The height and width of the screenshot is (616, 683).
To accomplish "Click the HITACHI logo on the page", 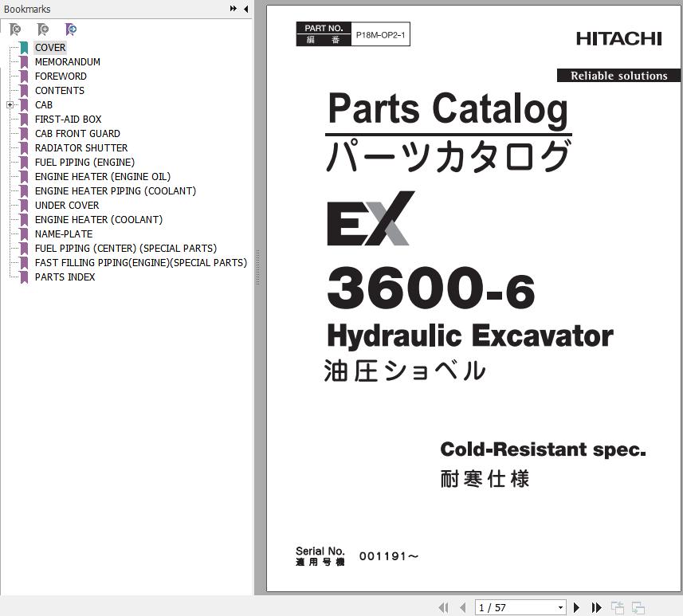I will [619, 39].
